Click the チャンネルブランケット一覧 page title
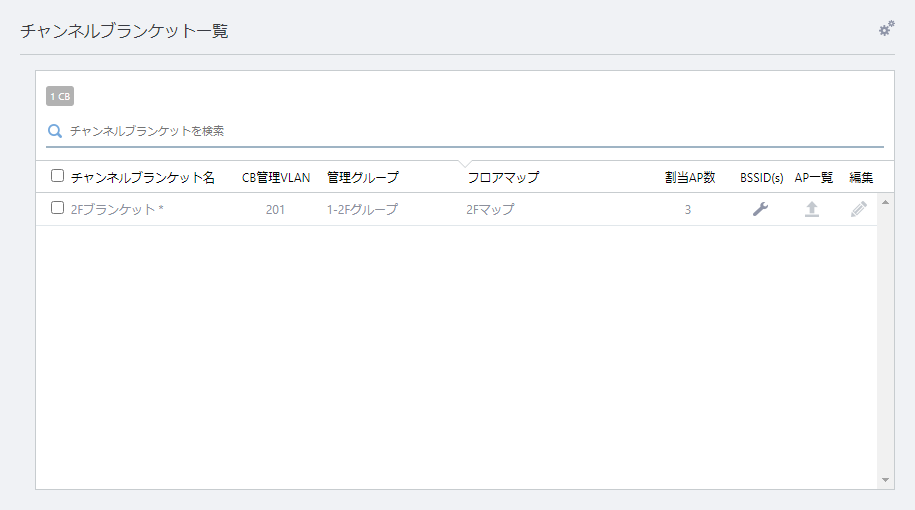The width and height of the screenshot is (915, 510). tap(124, 31)
